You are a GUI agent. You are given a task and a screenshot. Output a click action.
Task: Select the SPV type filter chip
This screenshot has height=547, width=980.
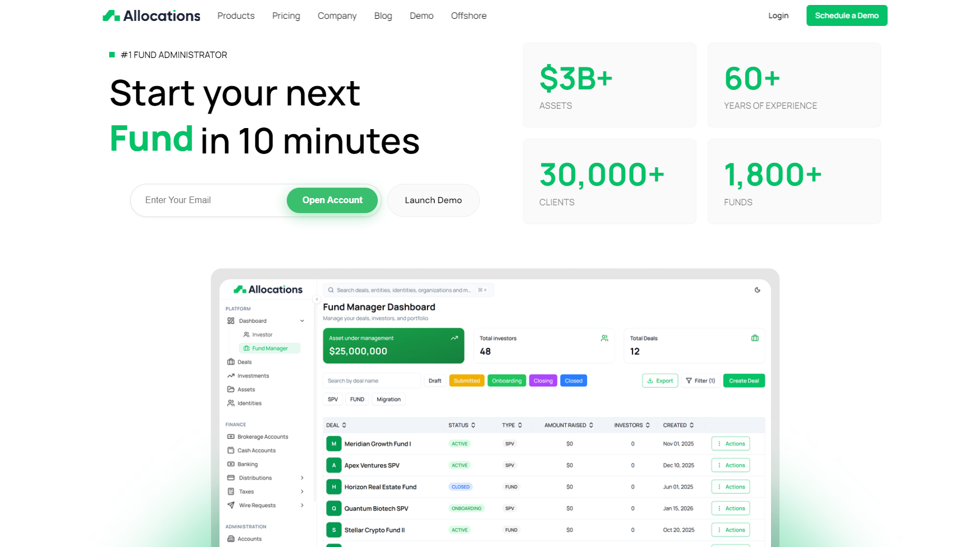[x=333, y=399]
